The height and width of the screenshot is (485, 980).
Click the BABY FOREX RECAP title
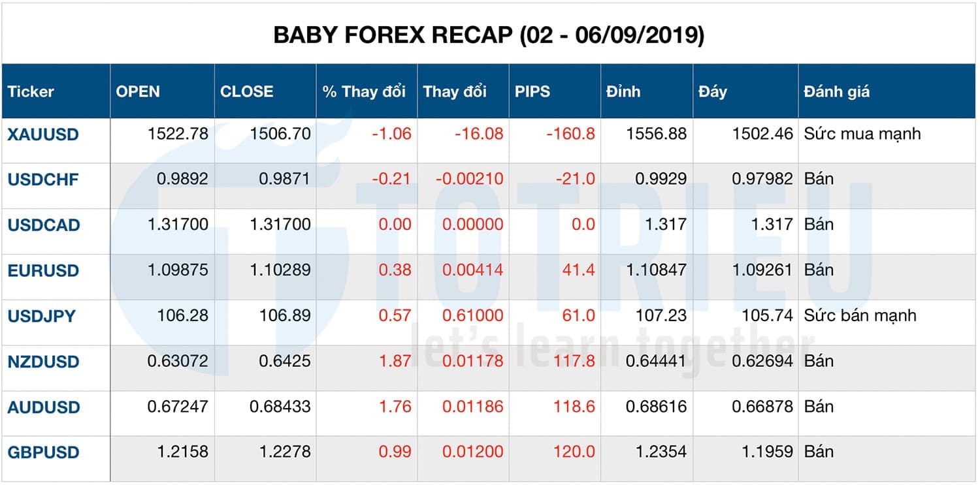(x=489, y=35)
